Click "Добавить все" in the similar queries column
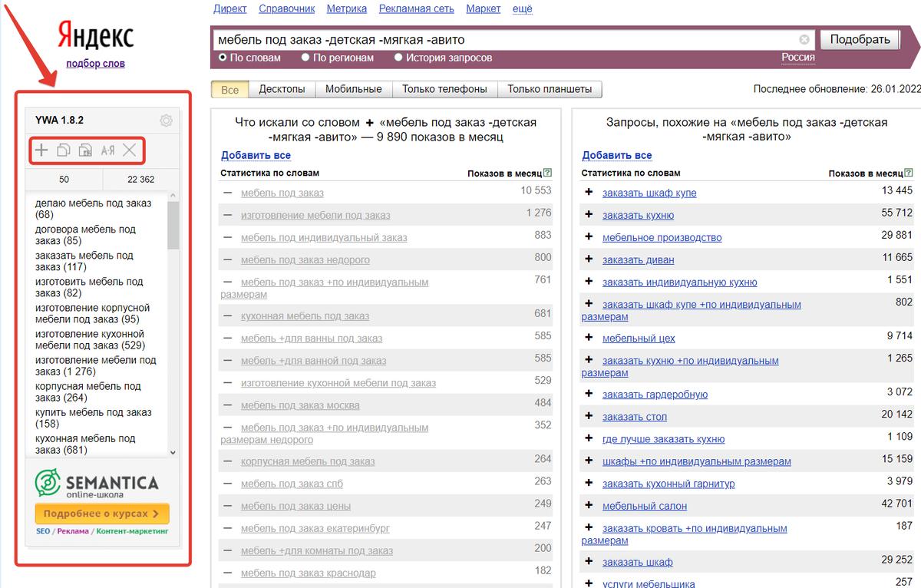The image size is (921, 588). point(617,155)
